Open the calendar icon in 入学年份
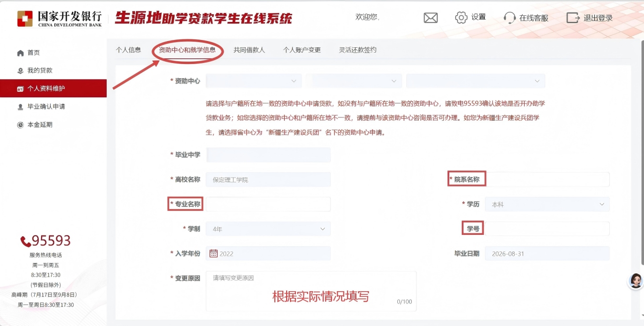 click(x=214, y=253)
